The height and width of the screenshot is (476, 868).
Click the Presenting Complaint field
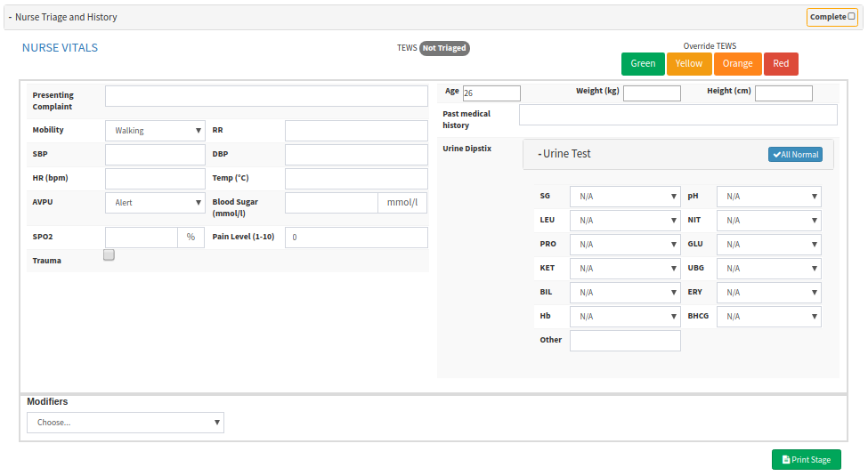pyautogui.click(x=266, y=96)
